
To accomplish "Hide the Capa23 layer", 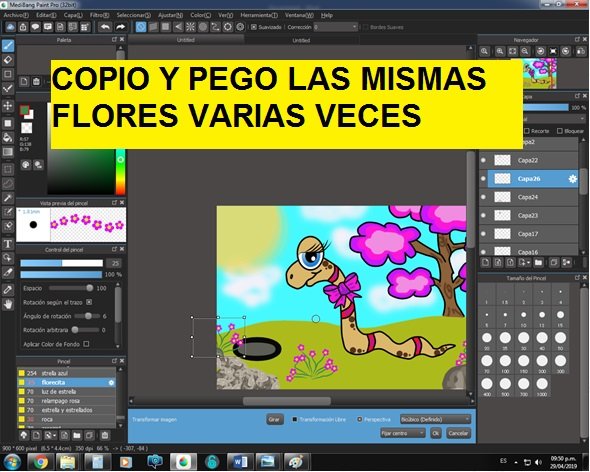I will (x=484, y=215).
